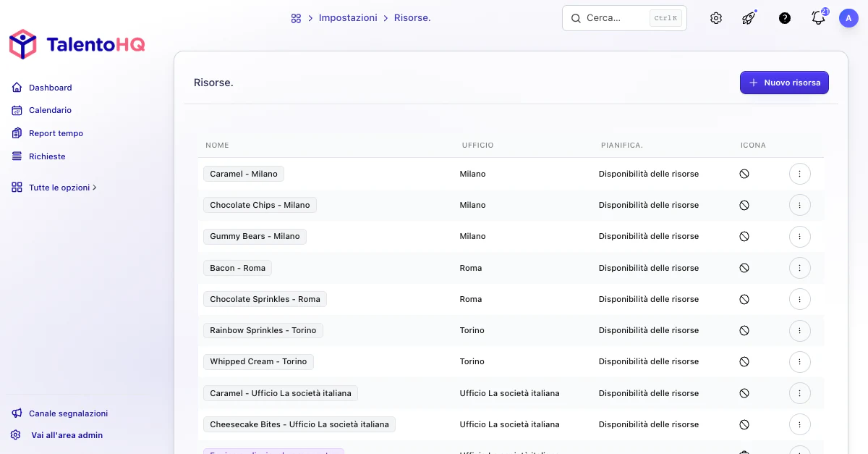
Task: Go to Vai all'area admin
Action: point(67,435)
